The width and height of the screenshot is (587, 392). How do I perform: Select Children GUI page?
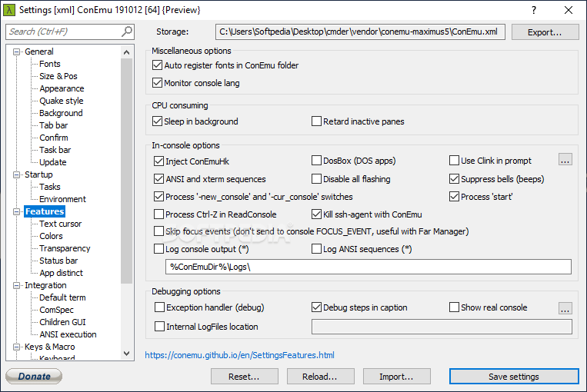[x=62, y=322]
